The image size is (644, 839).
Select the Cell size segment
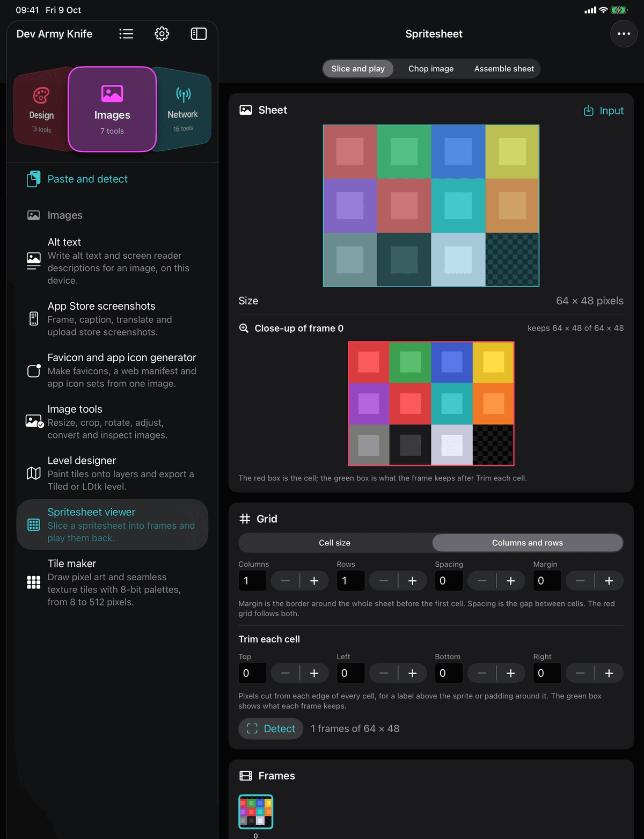click(335, 543)
